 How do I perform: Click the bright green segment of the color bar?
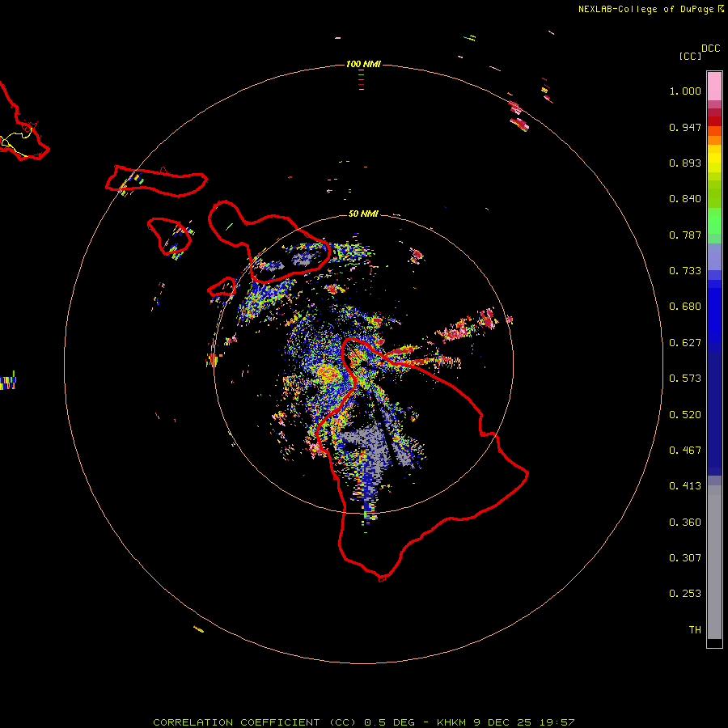[x=714, y=221]
